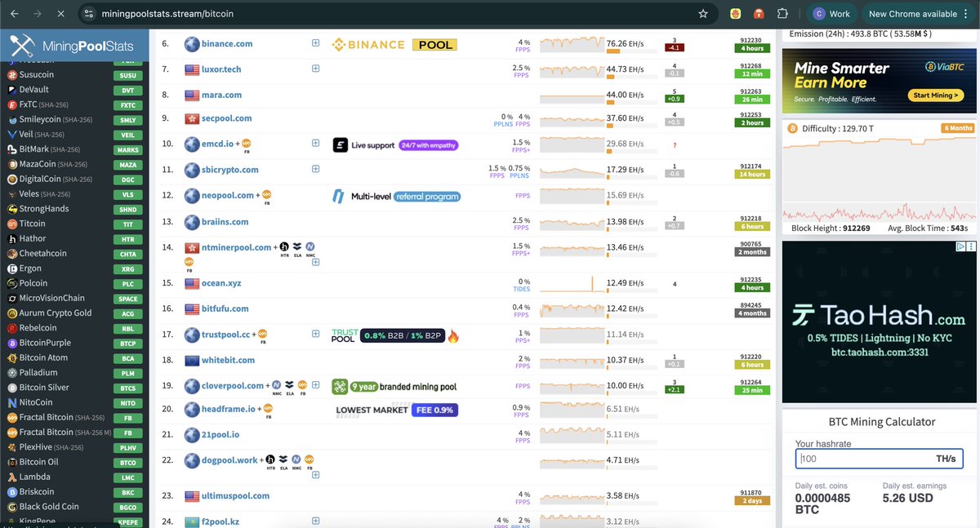
Task: Click the MAZA ticker badge
Action: click(128, 165)
